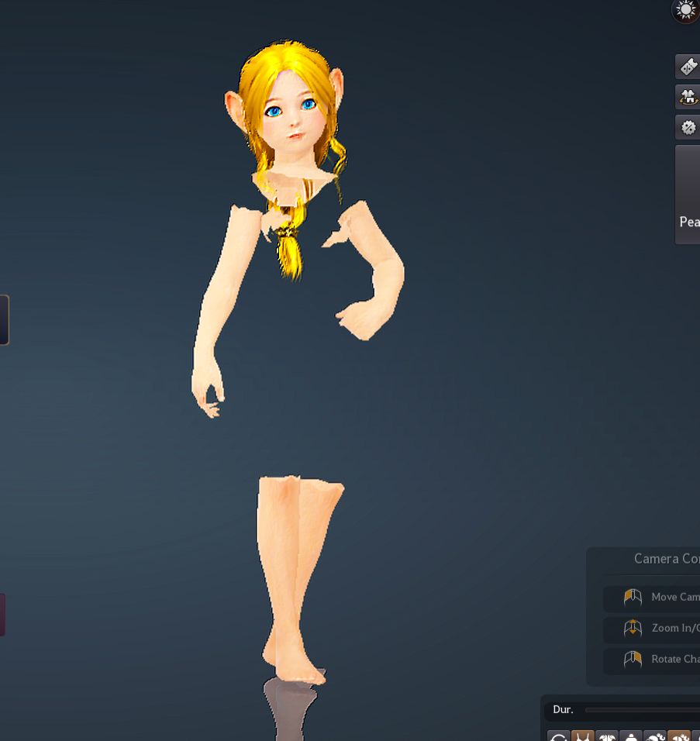Open the Pearl panel on right edge
Image resolution: width=700 pixels, height=741 pixels.
click(x=688, y=195)
